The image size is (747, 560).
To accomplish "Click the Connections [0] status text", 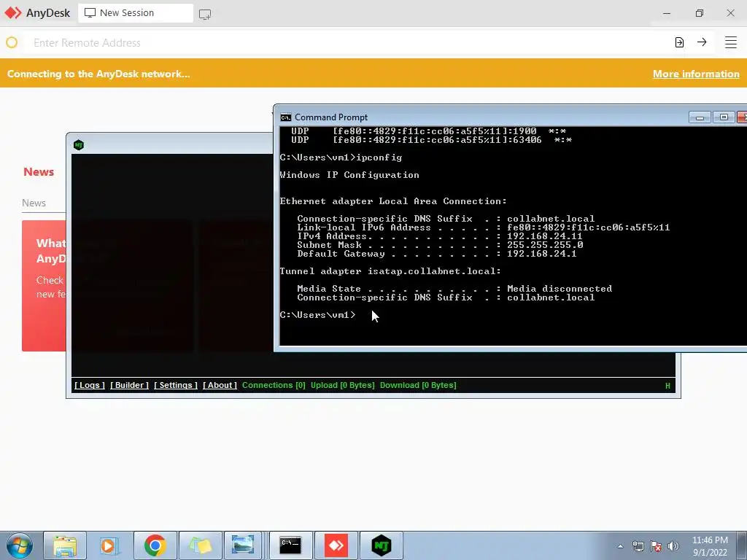I will (x=274, y=385).
